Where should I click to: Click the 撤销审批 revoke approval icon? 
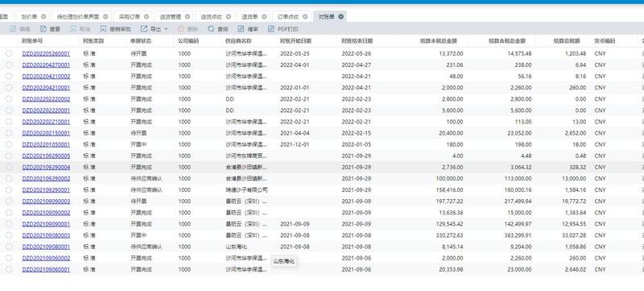[103, 29]
